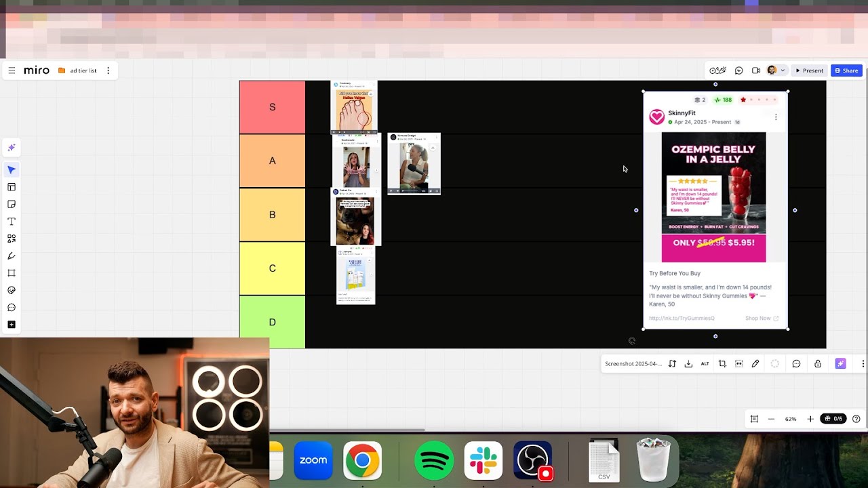Open the timer and activities tools
This screenshot has height=488, width=868.
[x=717, y=70]
